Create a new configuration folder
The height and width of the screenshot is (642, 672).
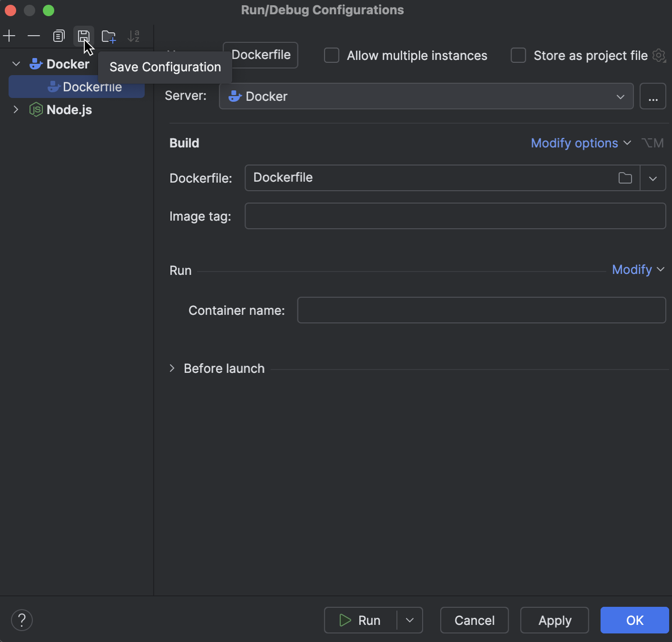(x=109, y=36)
